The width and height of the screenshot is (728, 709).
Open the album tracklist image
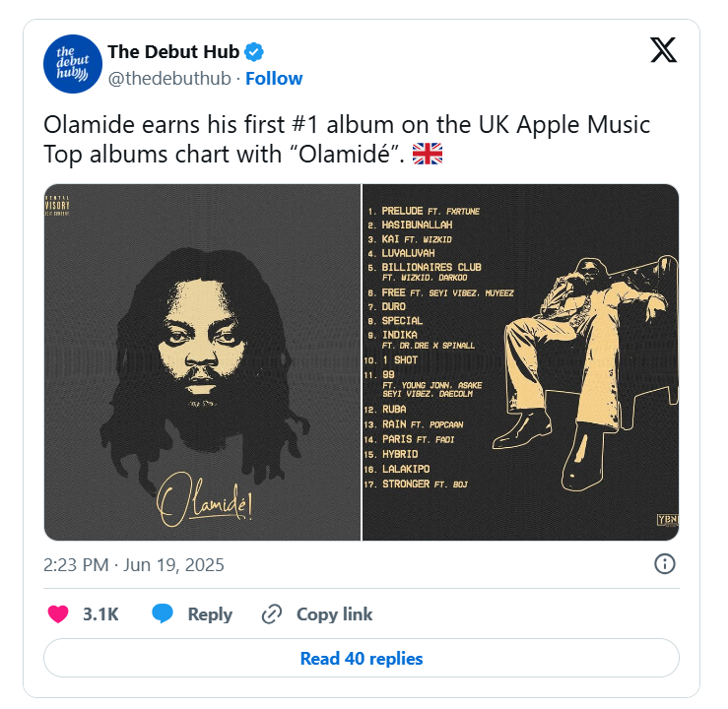pos(520,362)
